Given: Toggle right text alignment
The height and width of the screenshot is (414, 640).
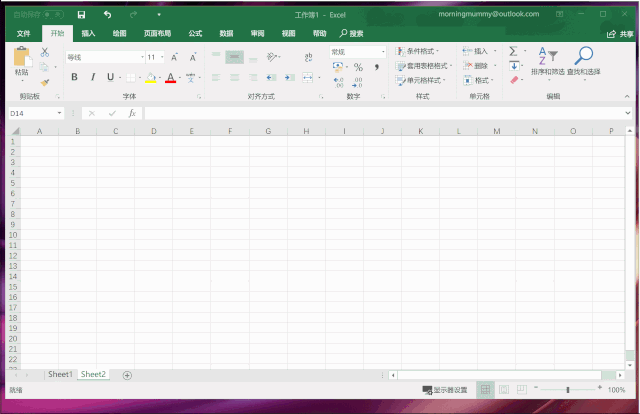Looking at the screenshot, I should coord(253,78).
